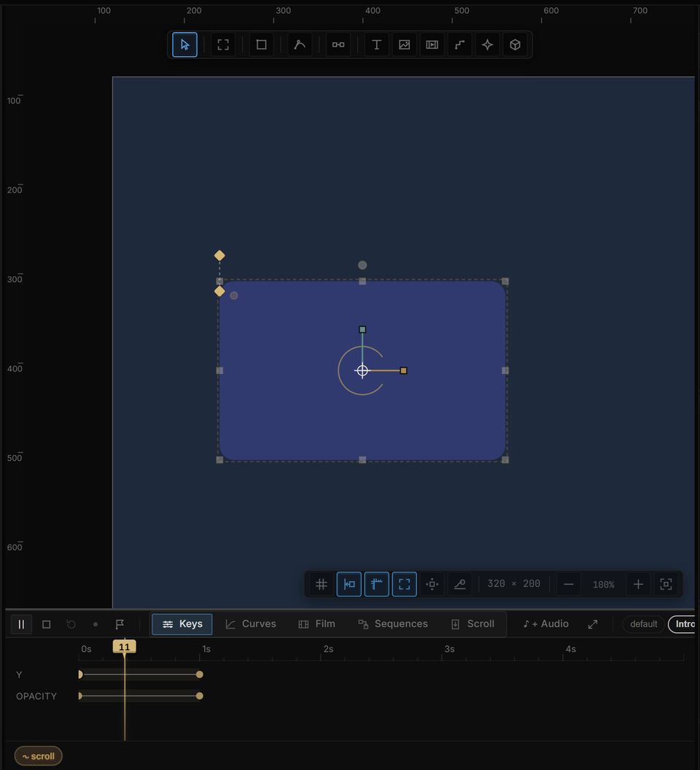Click the flag marker icon
Screen dimensions: 700x770
pyautogui.click(x=120, y=624)
